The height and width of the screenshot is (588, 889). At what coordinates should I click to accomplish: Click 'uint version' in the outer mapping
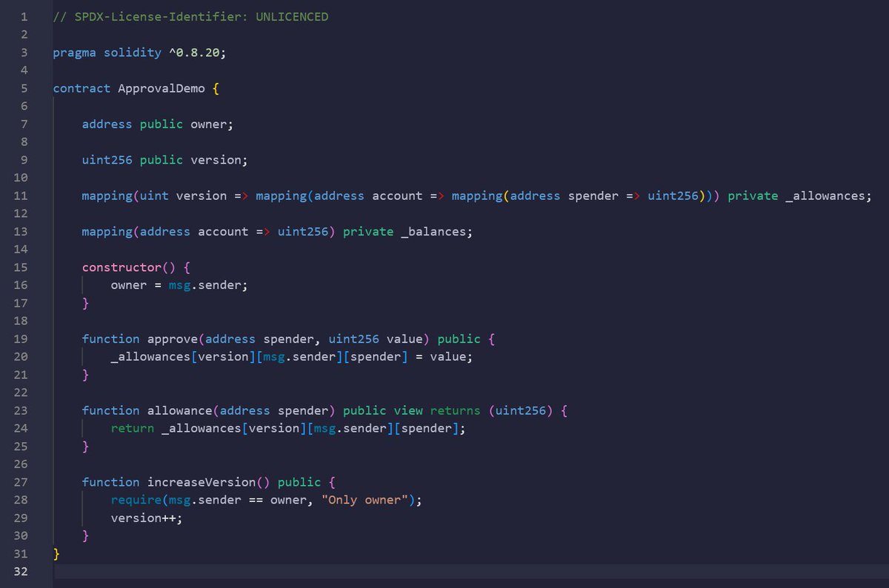[184, 196]
